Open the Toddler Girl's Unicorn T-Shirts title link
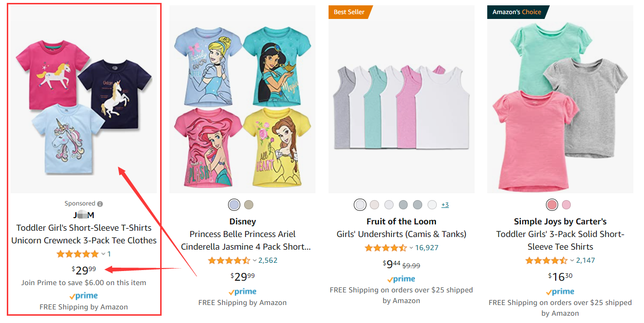644x323 pixels. point(84,234)
